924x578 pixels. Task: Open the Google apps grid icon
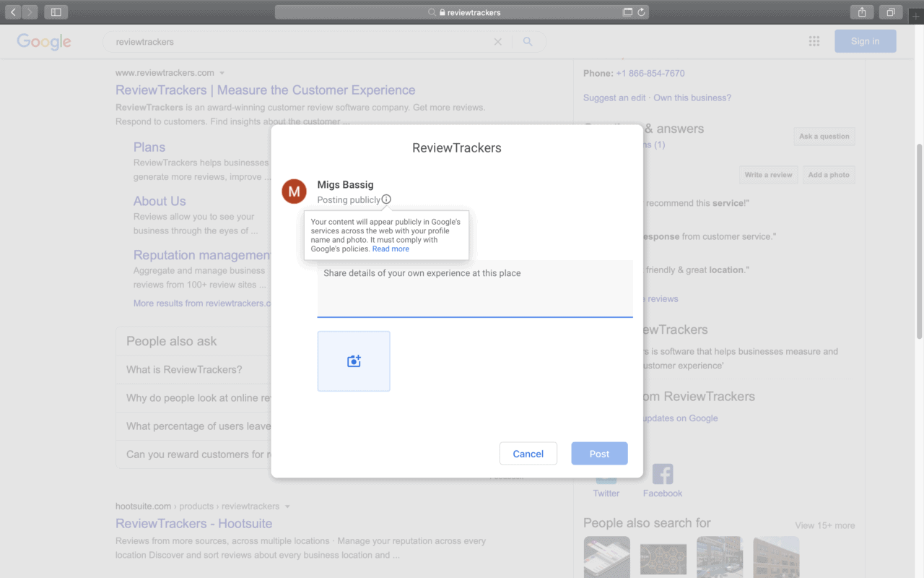814,41
